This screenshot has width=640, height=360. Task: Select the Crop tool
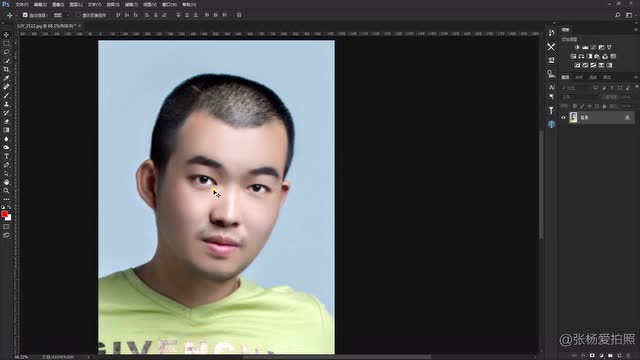point(6,69)
